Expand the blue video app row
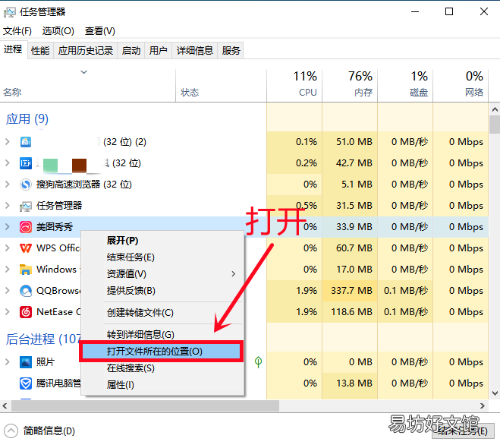500x448 pixels. click(8, 163)
